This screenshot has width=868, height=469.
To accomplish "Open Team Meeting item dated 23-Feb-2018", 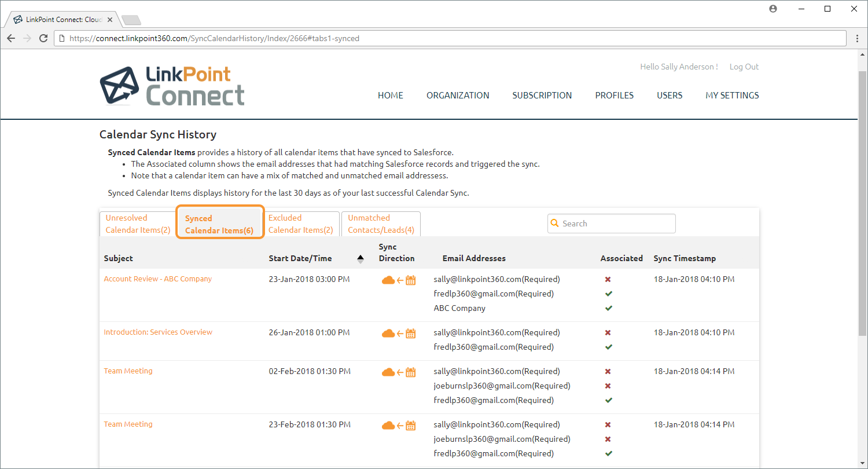I will point(128,424).
